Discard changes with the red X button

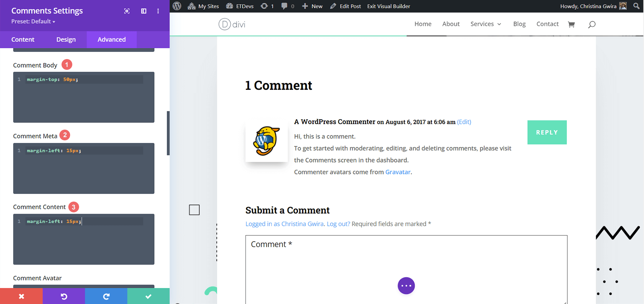21,296
